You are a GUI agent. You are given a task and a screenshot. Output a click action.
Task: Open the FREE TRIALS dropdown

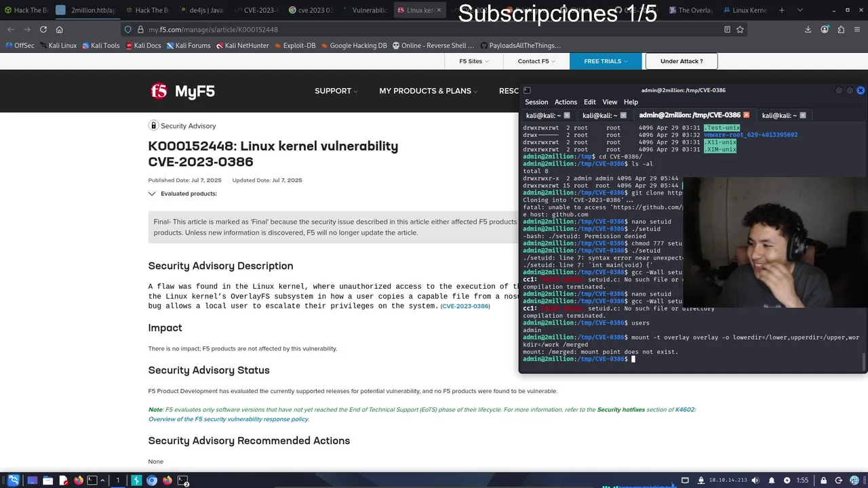point(606,61)
